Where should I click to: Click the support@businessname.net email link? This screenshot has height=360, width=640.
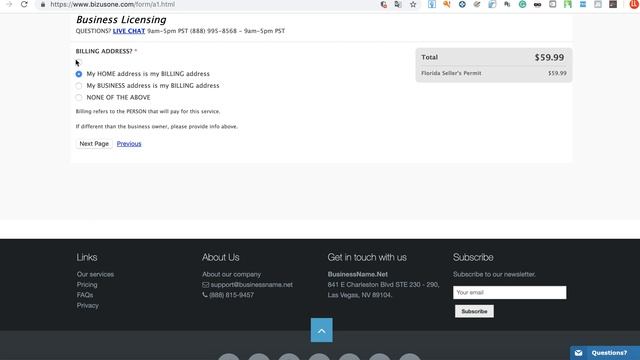point(251,284)
